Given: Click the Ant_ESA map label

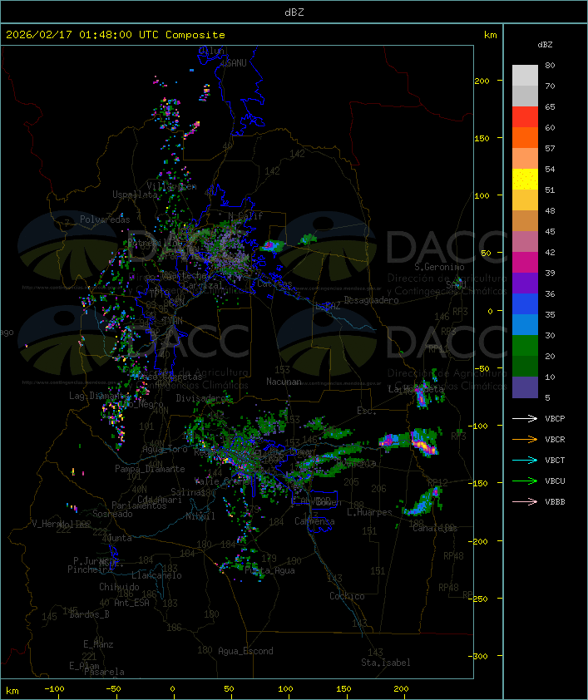Looking at the screenshot, I should click(x=131, y=603).
